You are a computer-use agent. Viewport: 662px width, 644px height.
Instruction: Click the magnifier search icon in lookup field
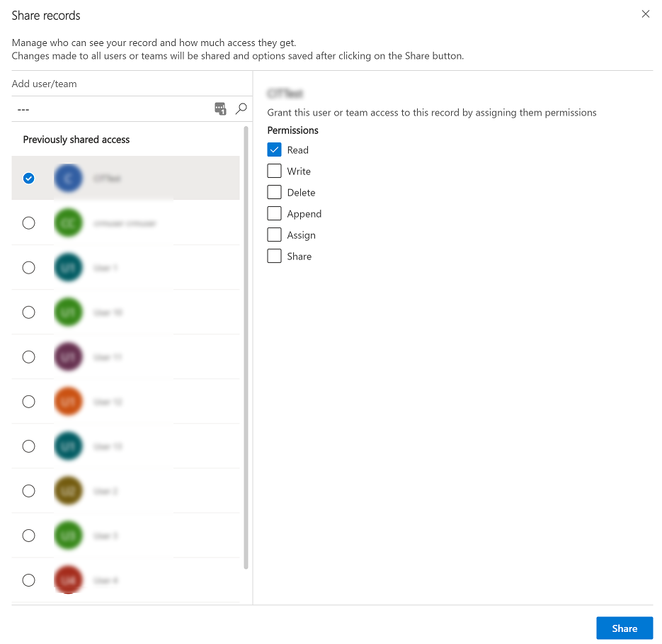[241, 108]
